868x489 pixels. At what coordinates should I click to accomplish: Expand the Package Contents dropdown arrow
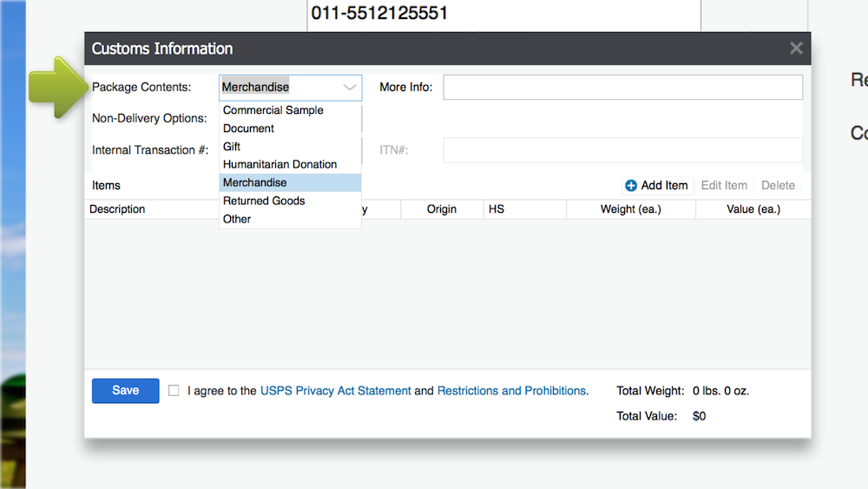tap(350, 88)
